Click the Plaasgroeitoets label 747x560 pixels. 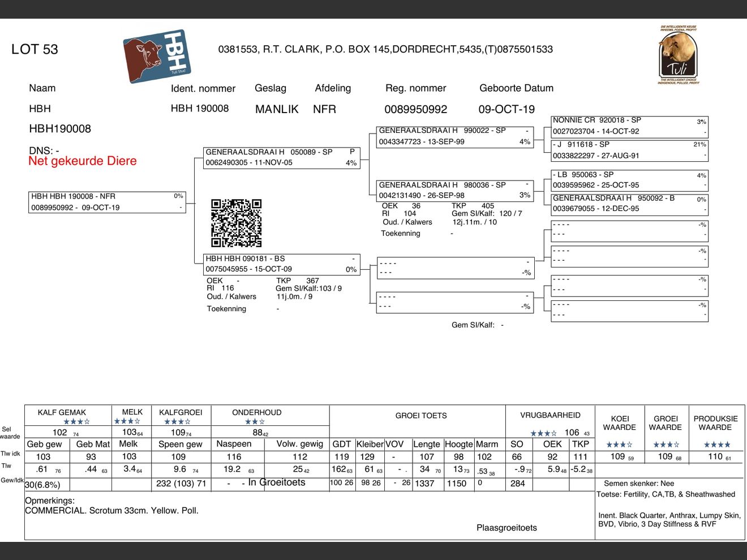pyautogui.click(x=506, y=528)
